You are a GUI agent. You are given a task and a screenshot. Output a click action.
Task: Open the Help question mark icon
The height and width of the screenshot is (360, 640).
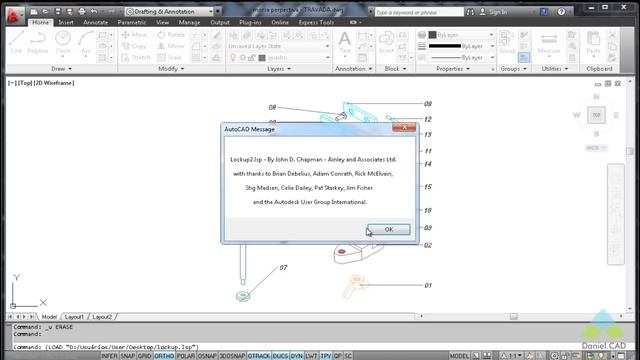(x=561, y=12)
